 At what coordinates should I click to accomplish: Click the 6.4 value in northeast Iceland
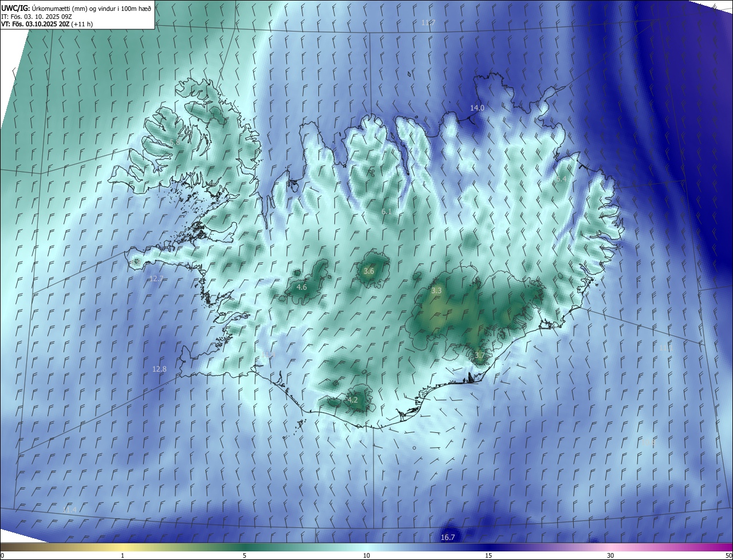(x=561, y=179)
